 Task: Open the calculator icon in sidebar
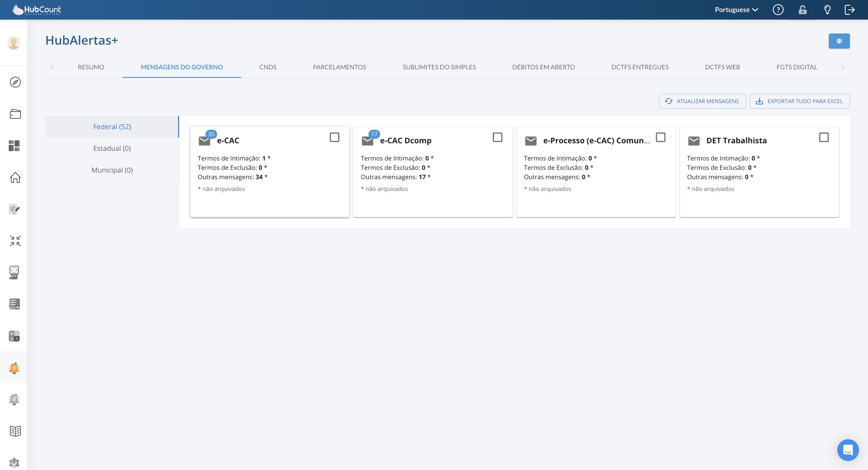(14, 336)
